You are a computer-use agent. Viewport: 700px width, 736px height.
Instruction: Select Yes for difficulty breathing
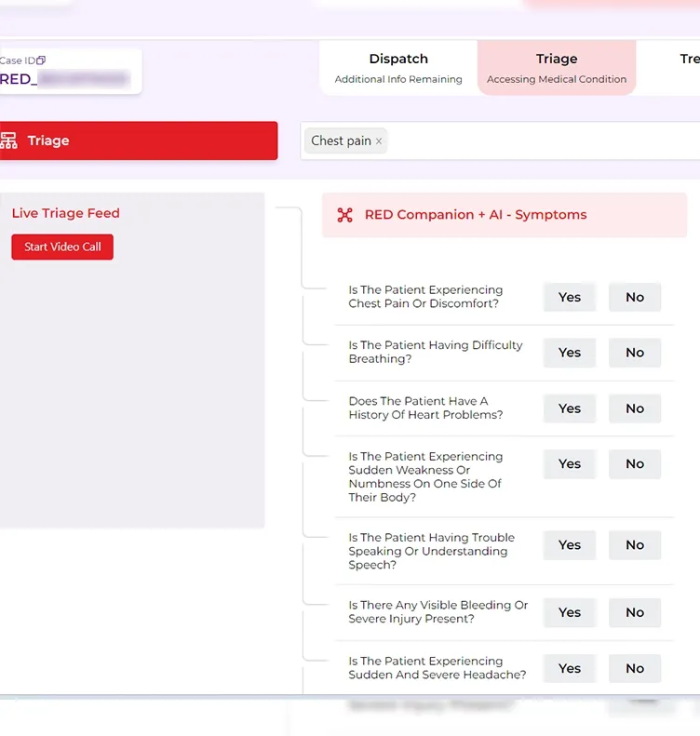click(569, 353)
